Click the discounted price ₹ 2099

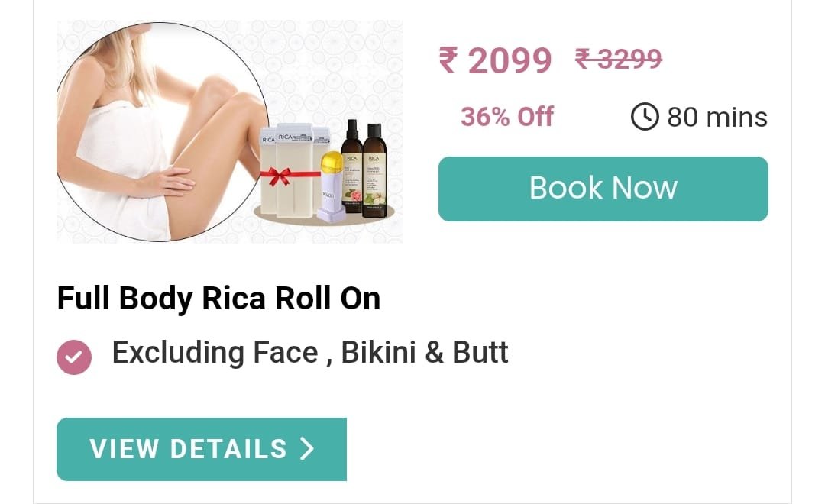point(495,60)
